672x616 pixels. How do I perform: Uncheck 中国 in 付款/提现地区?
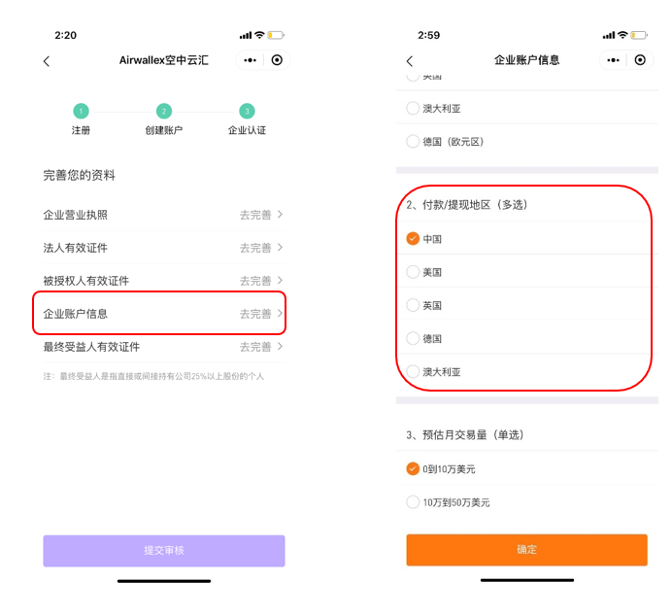[x=413, y=239]
